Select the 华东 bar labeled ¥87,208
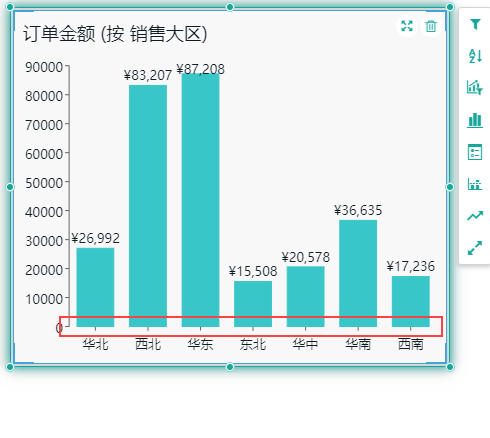Screen dimensions: 490x438 coord(200,200)
